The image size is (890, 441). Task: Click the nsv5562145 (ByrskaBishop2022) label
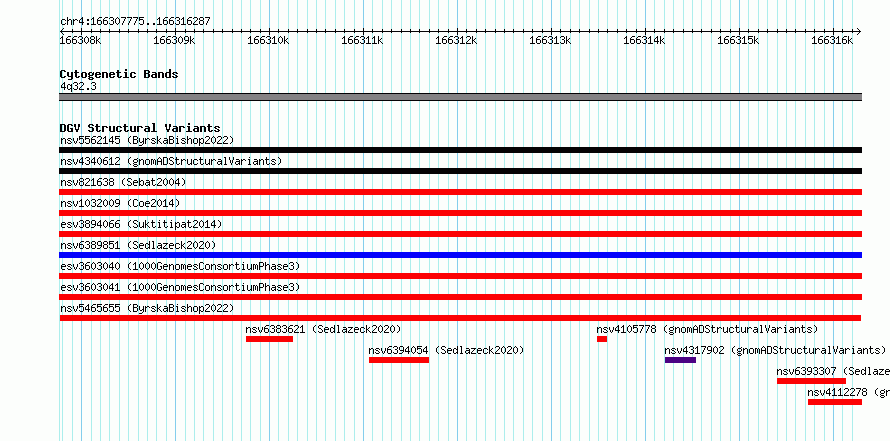coord(147,140)
